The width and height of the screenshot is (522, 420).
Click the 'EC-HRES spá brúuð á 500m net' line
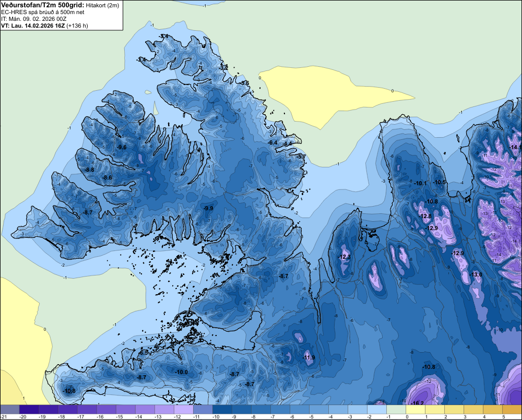[x=43, y=12]
